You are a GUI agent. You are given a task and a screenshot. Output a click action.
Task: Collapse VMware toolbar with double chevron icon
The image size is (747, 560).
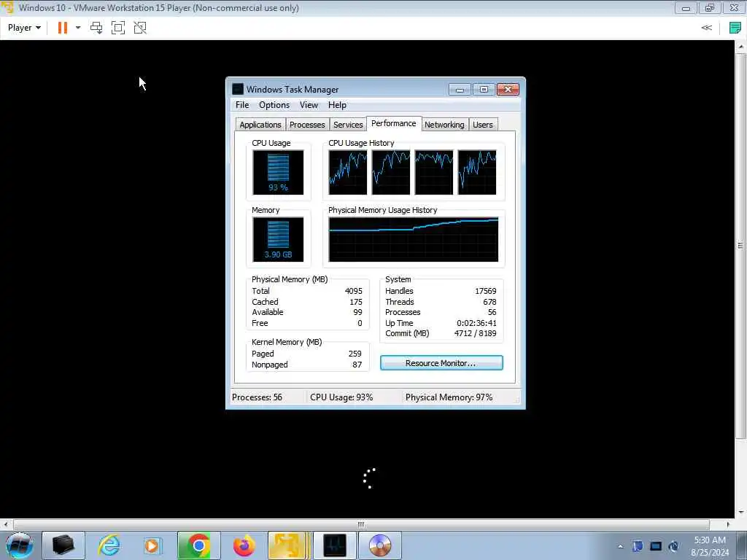pyautogui.click(x=706, y=28)
